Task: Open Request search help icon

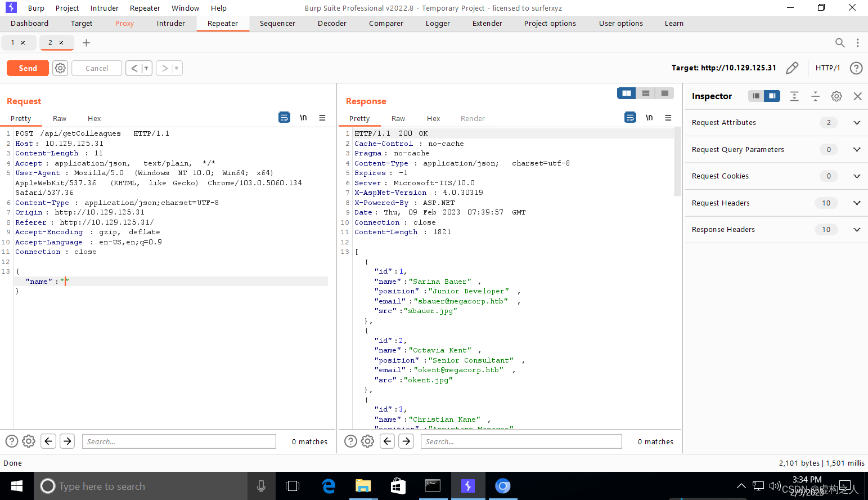Action: pyautogui.click(x=12, y=441)
